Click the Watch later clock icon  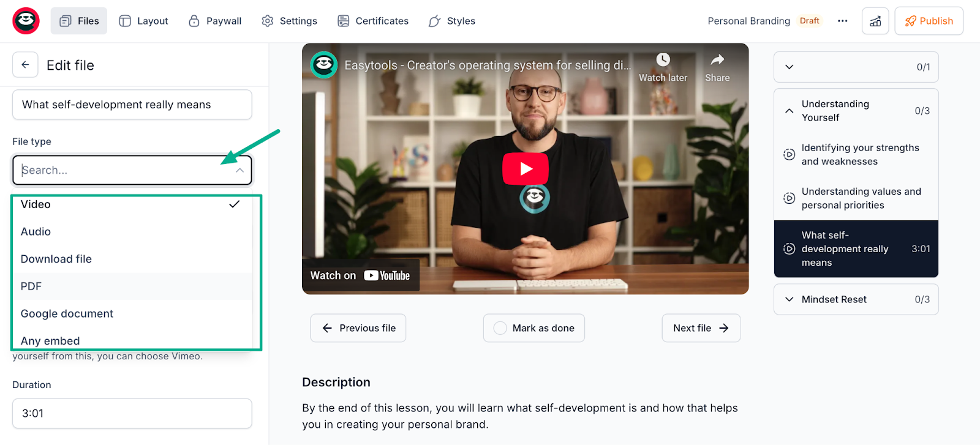pyautogui.click(x=663, y=60)
